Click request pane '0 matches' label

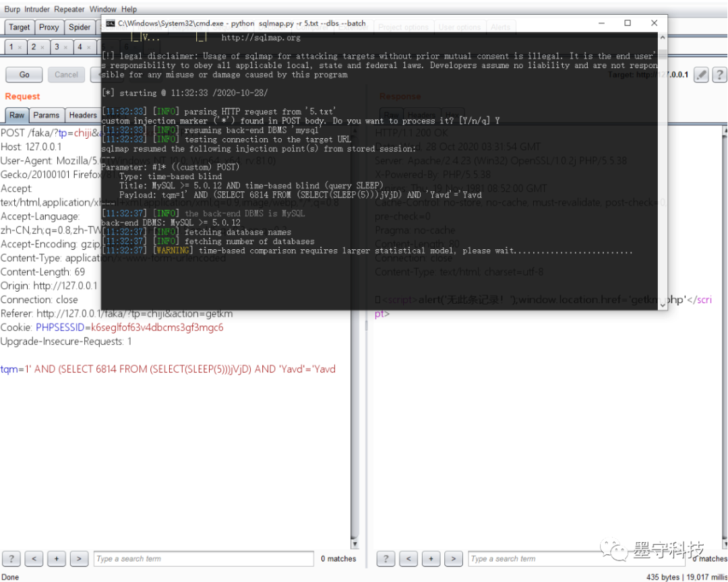(x=338, y=559)
